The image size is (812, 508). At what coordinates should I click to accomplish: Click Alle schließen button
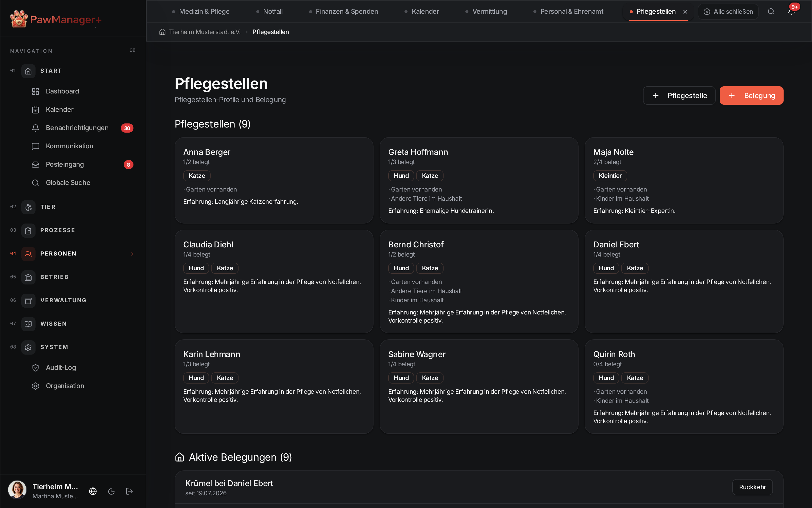pos(728,11)
